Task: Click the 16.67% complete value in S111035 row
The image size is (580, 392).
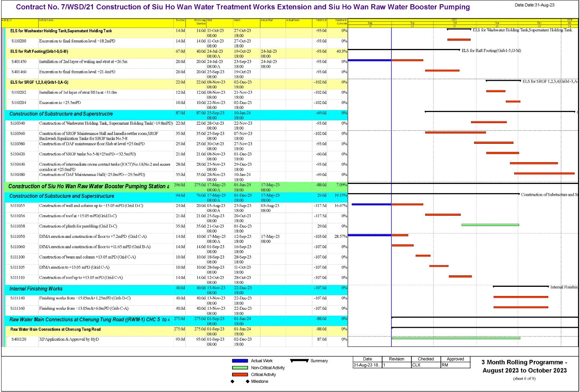Action: tap(341, 205)
